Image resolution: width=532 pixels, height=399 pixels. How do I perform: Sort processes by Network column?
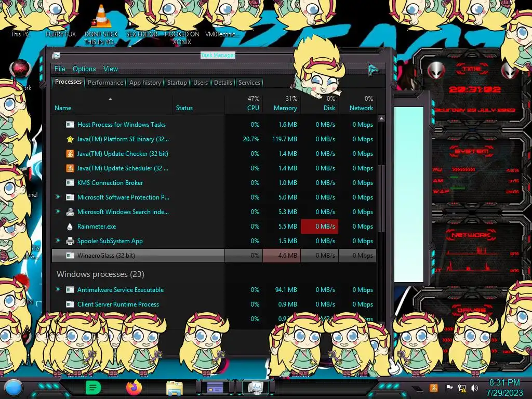point(362,108)
